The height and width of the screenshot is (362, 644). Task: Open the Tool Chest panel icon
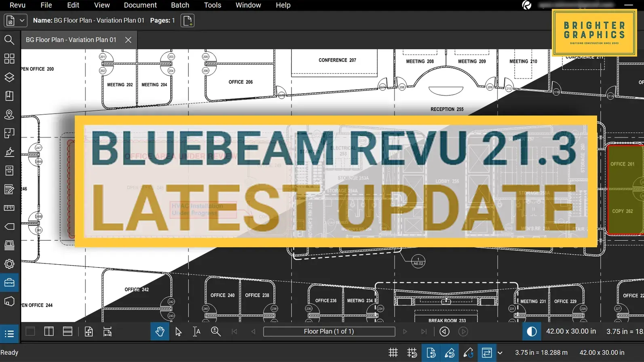[x=9, y=283]
